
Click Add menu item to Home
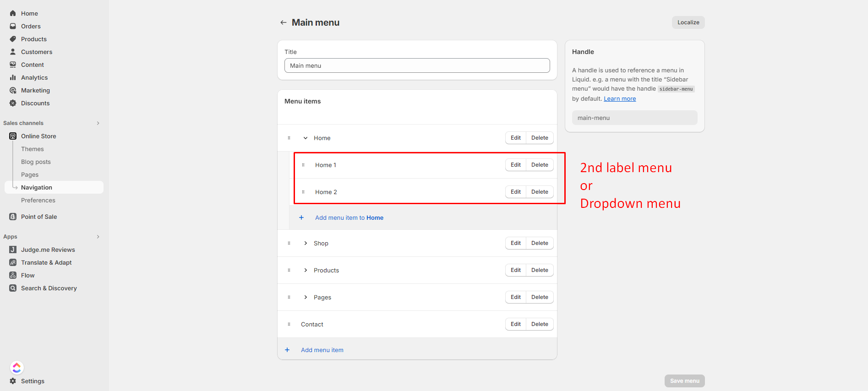click(x=349, y=217)
